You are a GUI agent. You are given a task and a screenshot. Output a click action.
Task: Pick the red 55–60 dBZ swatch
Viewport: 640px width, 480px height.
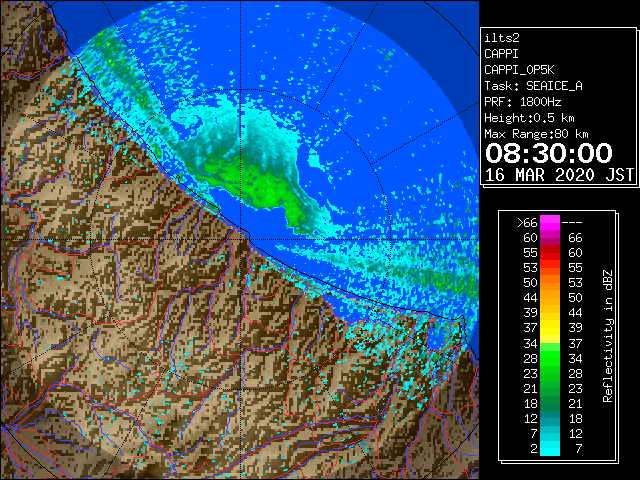tap(550, 253)
